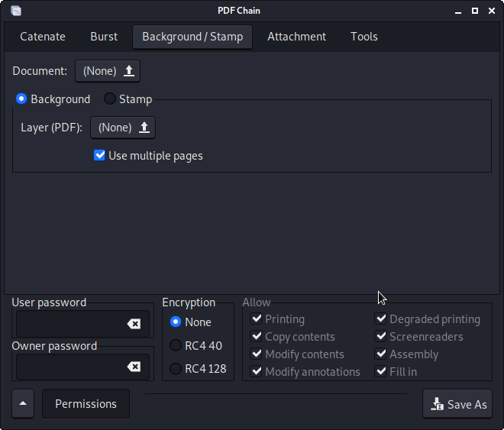Open the Layer (PDF) file chooser
This screenshot has height=430, width=504.
pos(123,128)
